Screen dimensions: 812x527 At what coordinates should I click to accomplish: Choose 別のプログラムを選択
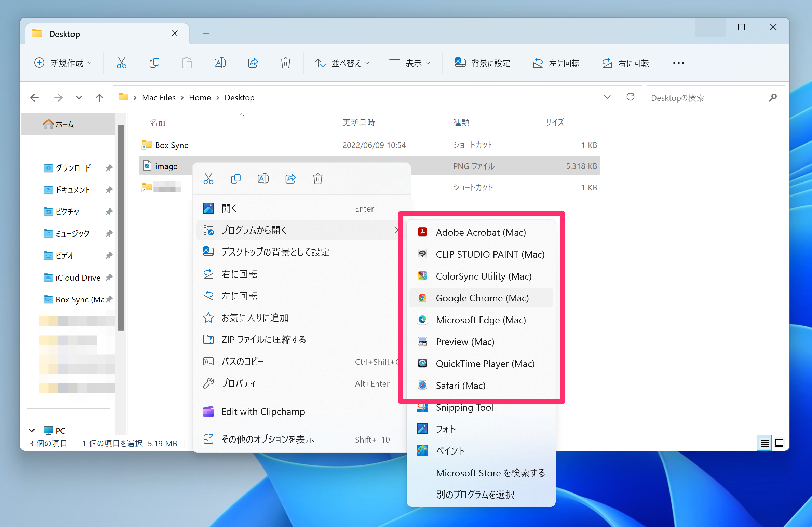pyautogui.click(x=481, y=495)
